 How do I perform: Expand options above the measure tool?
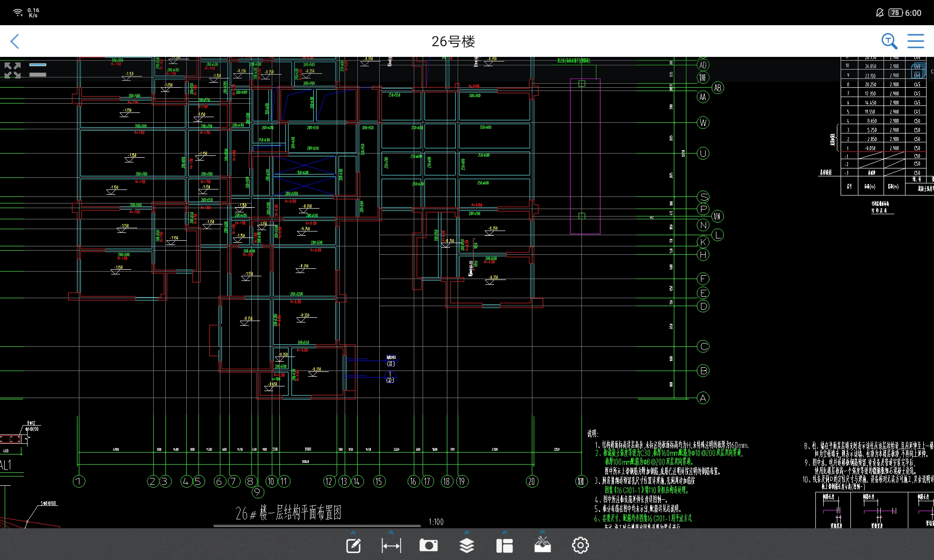pos(391,532)
